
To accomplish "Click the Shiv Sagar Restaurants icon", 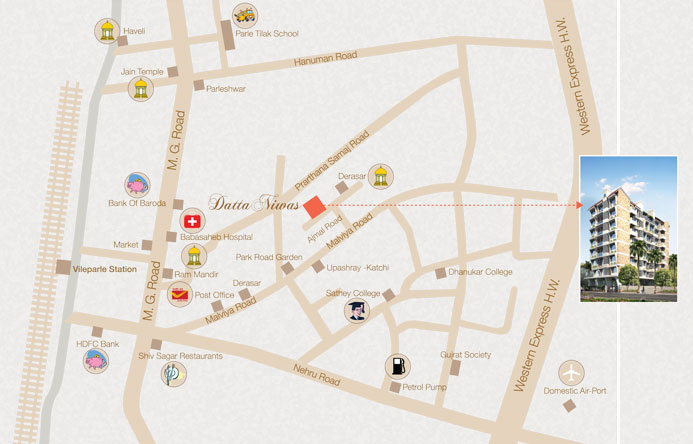I will [174, 375].
